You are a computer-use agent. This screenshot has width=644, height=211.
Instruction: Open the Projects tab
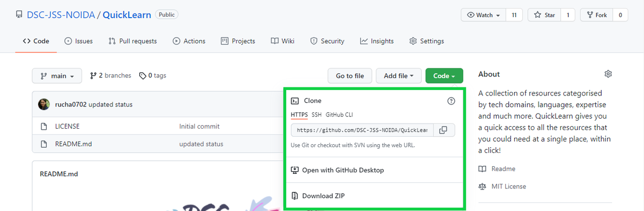coord(238,41)
